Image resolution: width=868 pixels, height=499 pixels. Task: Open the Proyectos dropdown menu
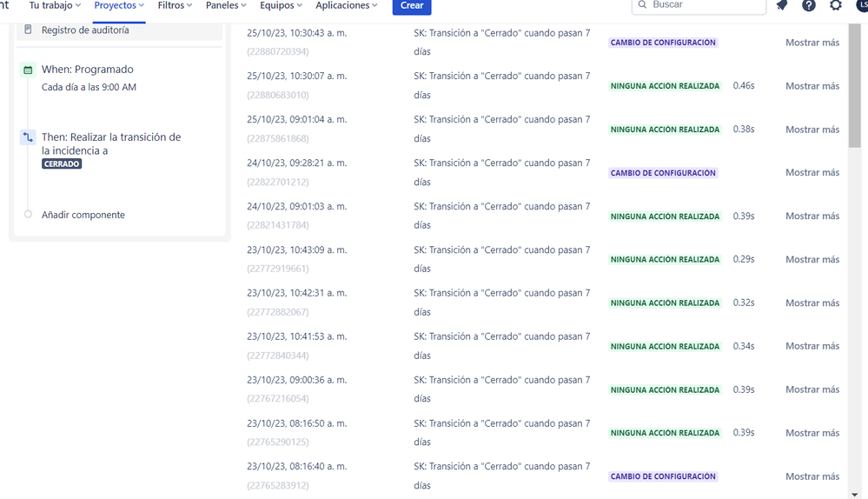[119, 5]
